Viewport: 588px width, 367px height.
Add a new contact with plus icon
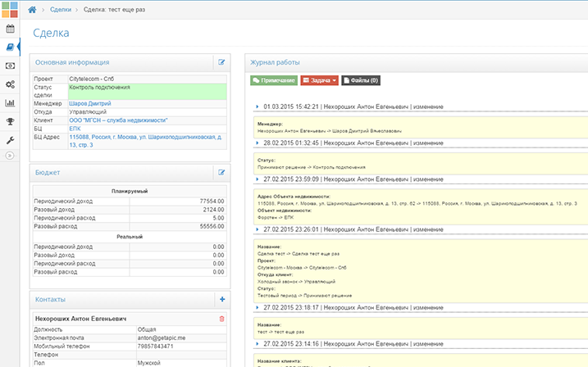click(x=221, y=300)
